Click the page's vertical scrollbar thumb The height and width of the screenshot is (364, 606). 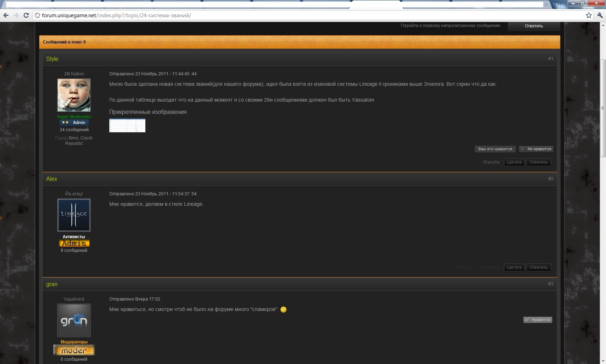pos(603,108)
